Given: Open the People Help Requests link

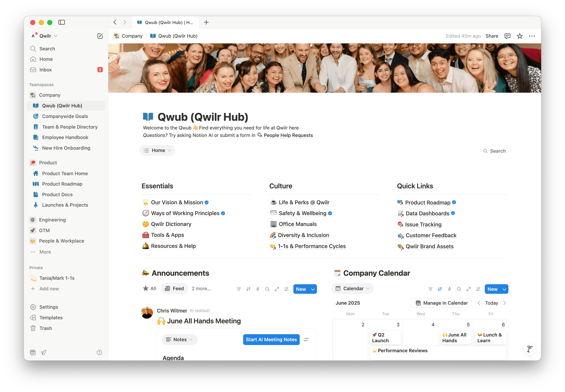Looking at the screenshot, I should [x=288, y=135].
